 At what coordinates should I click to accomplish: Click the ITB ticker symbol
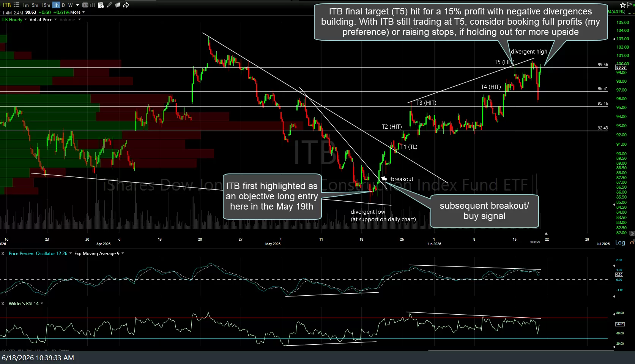click(x=7, y=5)
